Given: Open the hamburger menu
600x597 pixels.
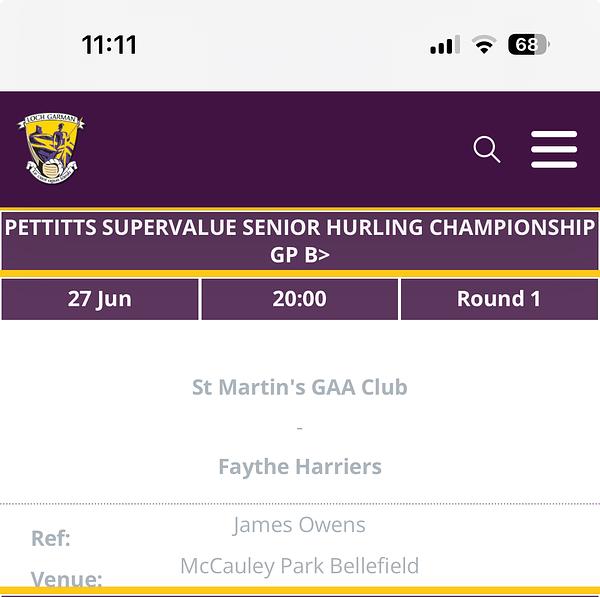Looking at the screenshot, I should [x=554, y=149].
